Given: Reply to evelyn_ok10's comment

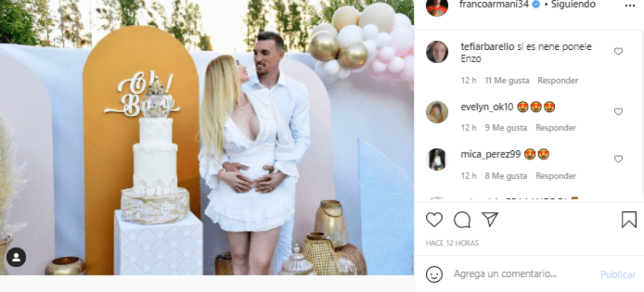Looking at the screenshot, I should coord(556,128).
